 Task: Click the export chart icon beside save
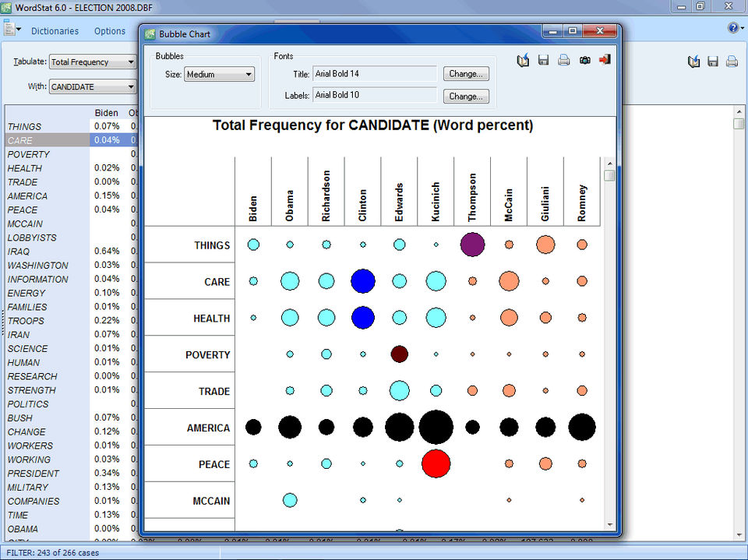524,60
